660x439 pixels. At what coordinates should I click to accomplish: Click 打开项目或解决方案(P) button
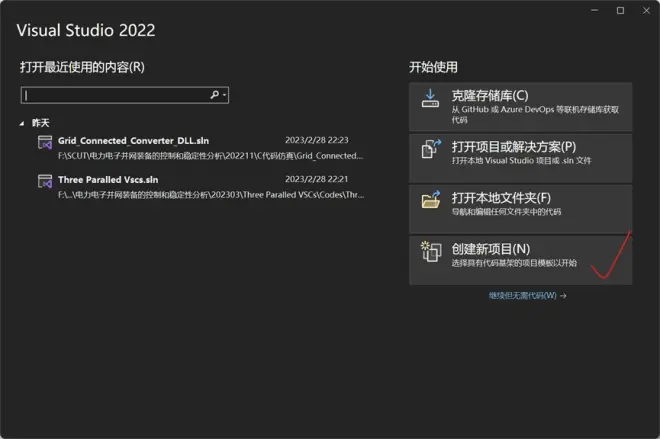click(520, 158)
